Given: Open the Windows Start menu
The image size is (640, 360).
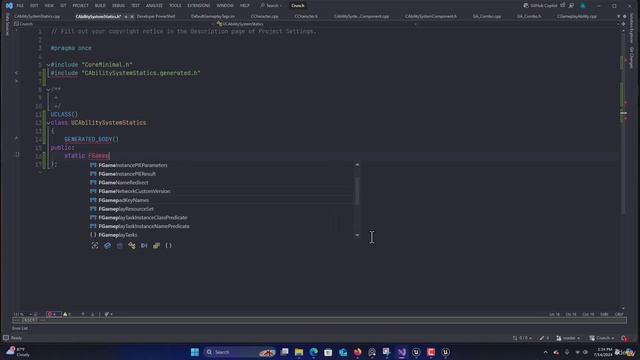Looking at the screenshot, I should pos(195,352).
